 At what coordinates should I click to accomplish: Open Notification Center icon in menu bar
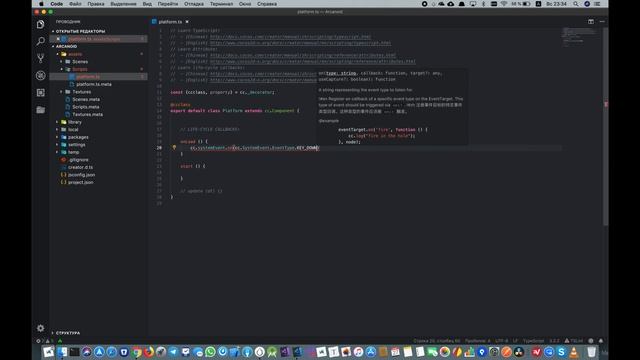(x=598, y=4)
